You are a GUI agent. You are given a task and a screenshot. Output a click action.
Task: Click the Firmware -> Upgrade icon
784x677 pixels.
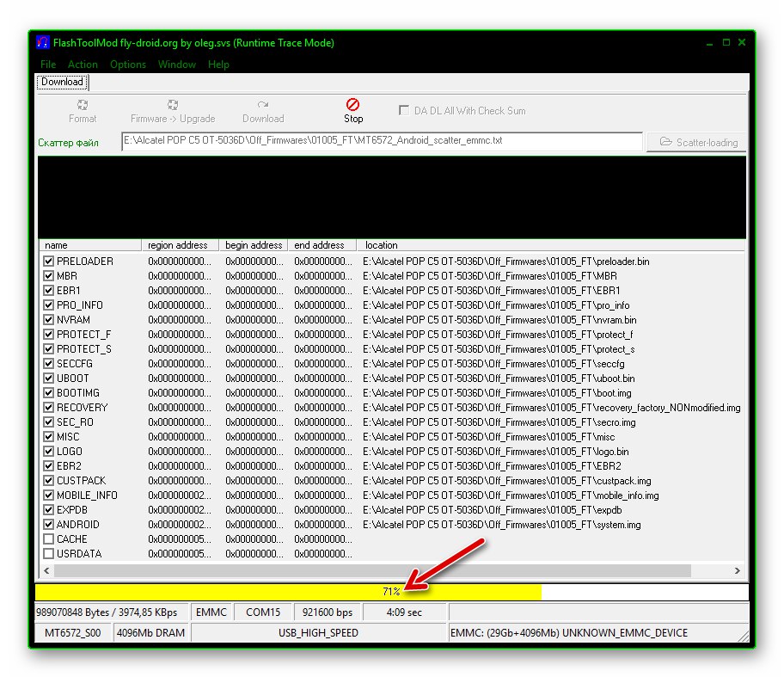coord(173,105)
